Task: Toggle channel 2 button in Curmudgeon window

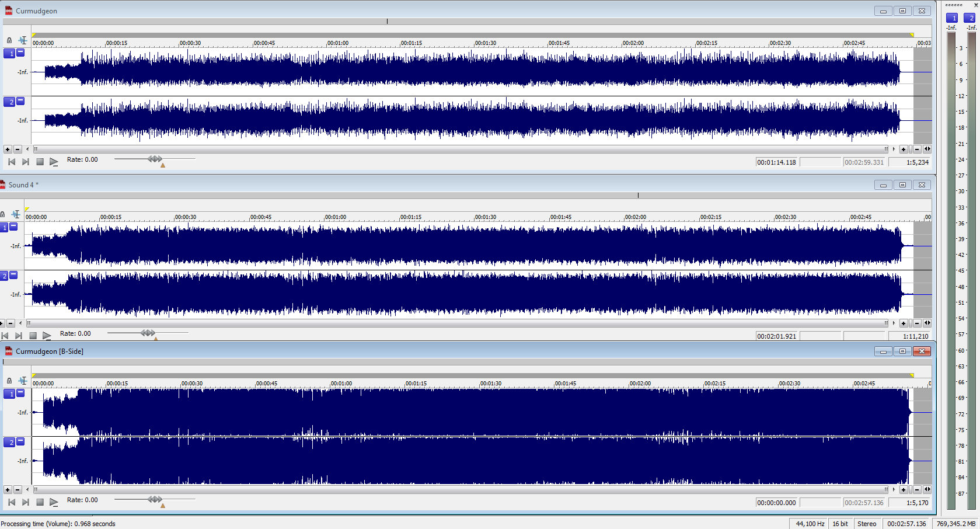Action: [9, 102]
